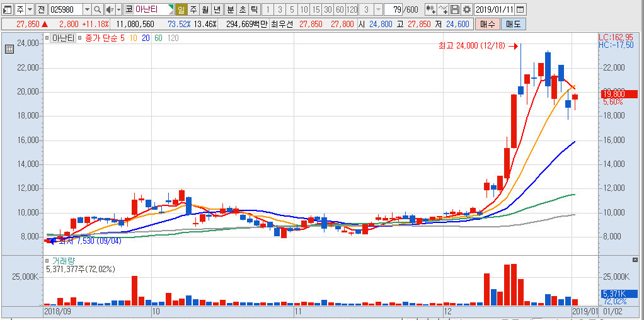This screenshot has height=320, width=644.
Task: Click the 매수 buy button
Action: [x=488, y=24]
